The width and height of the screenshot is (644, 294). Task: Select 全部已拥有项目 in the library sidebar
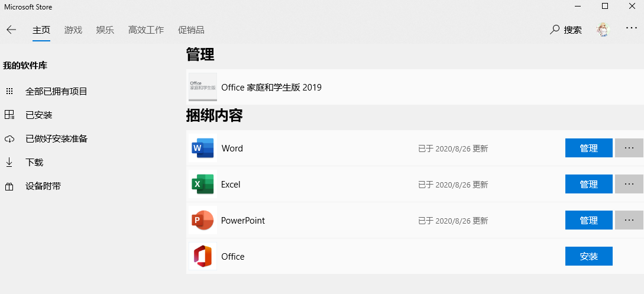[x=56, y=92]
